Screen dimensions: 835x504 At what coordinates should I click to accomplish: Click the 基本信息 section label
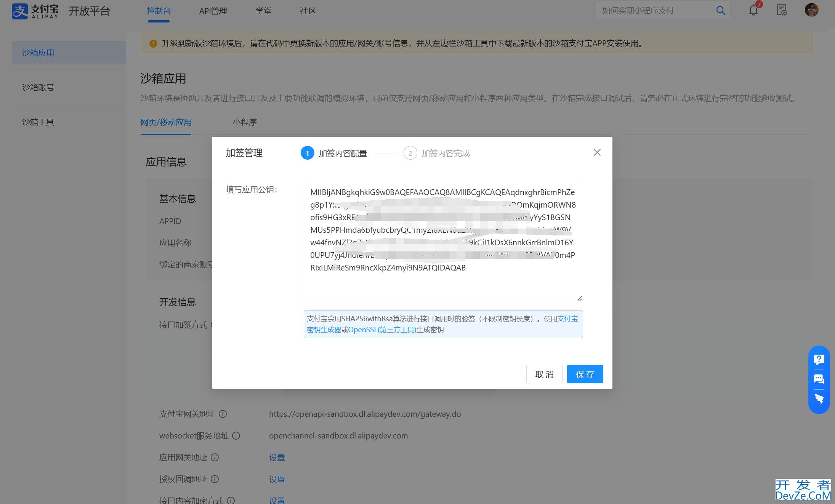pyautogui.click(x=178, y=199)
